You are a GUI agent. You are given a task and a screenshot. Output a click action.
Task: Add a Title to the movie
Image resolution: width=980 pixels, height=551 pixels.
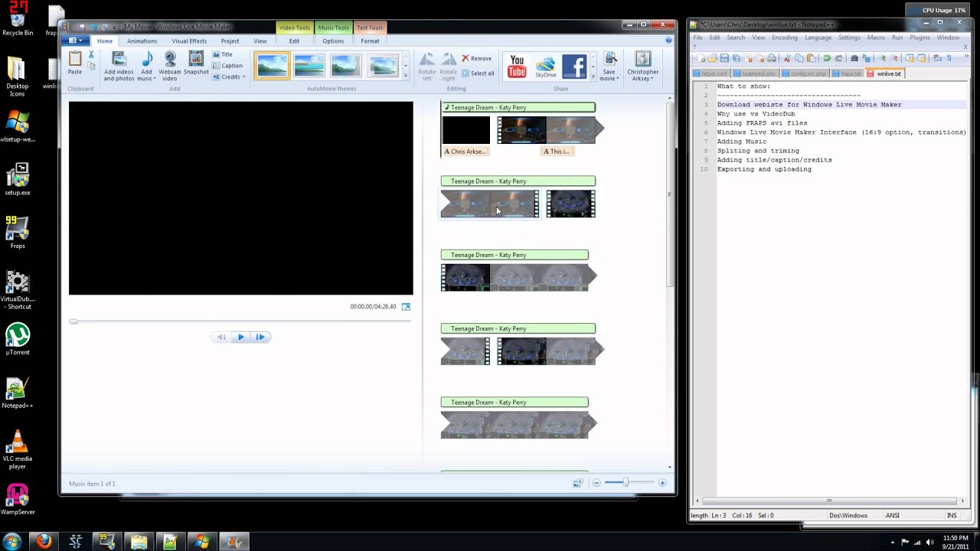pos(222,54)
